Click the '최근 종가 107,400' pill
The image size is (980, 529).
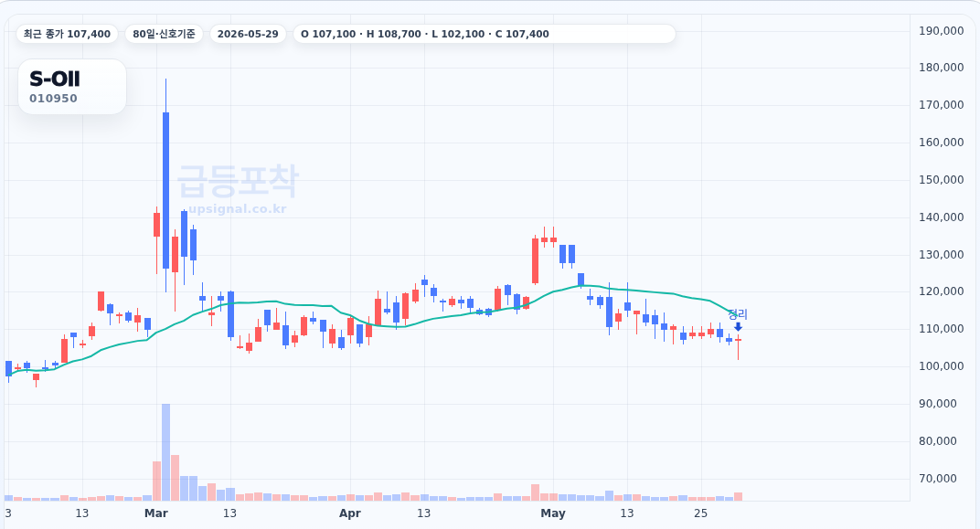click(x=67, y=34)
